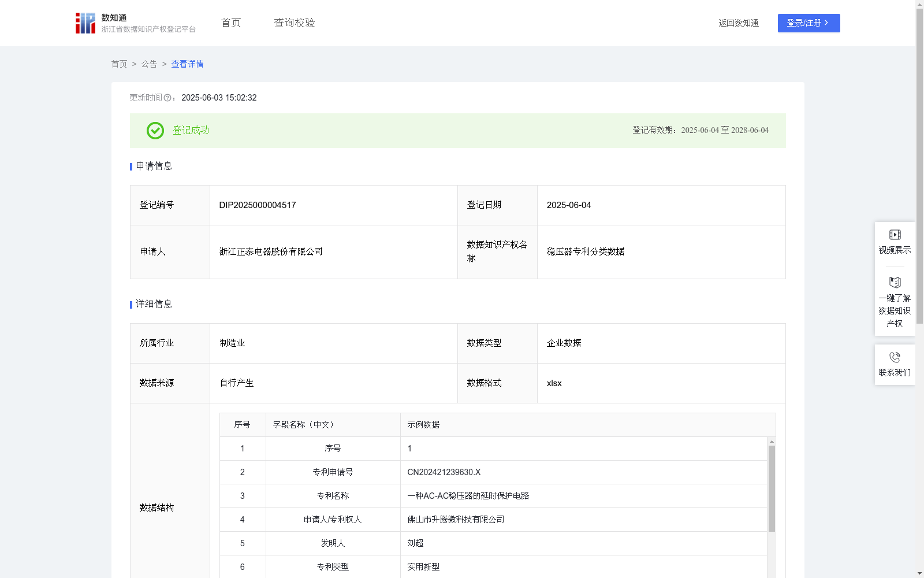Open 一键了解数据知识产权 guide icon

tap(895, 282)
